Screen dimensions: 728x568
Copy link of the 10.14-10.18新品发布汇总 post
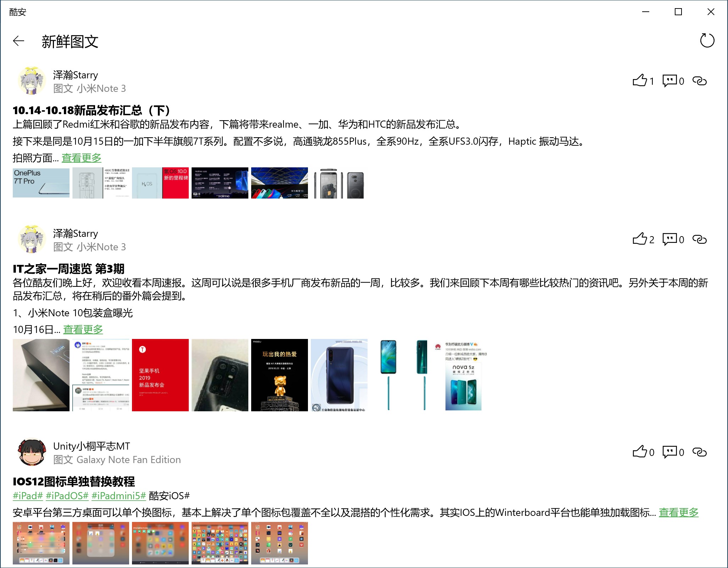tap(699, 81)
